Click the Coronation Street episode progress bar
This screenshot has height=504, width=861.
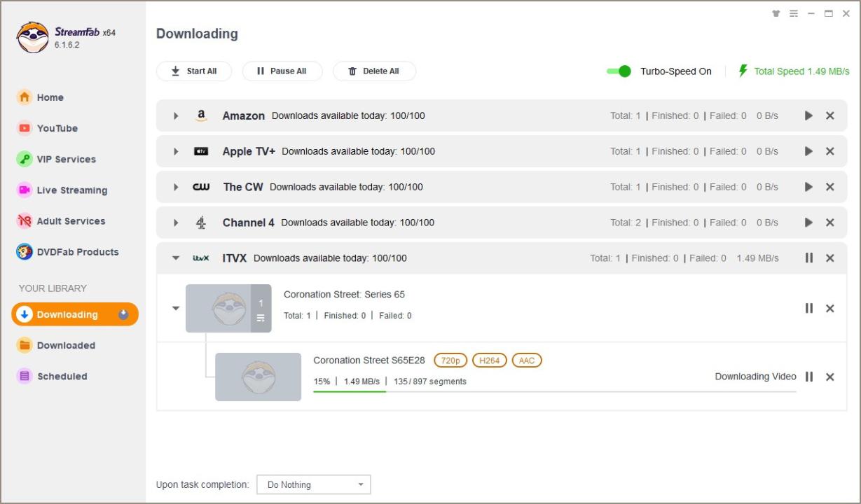553,391
